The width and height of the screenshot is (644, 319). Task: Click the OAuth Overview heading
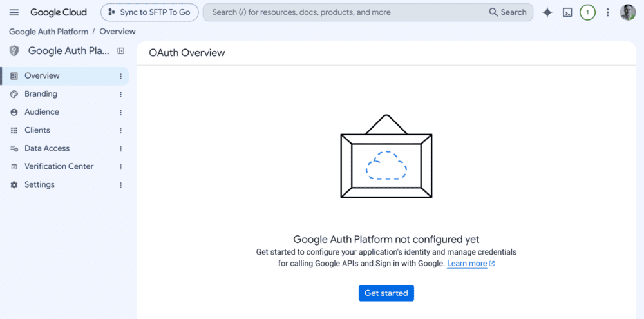coord(187,53)
